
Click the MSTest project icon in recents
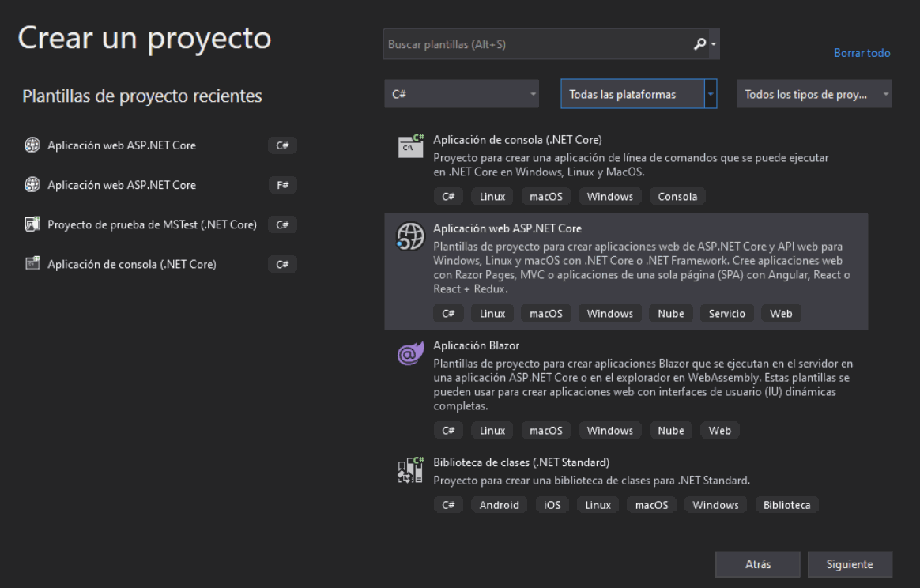click(32, 224)
